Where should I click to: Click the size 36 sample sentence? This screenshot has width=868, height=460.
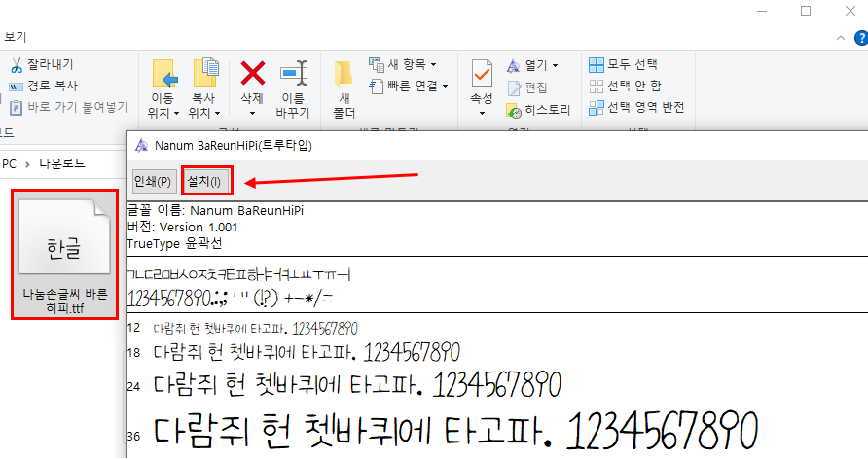454,431
